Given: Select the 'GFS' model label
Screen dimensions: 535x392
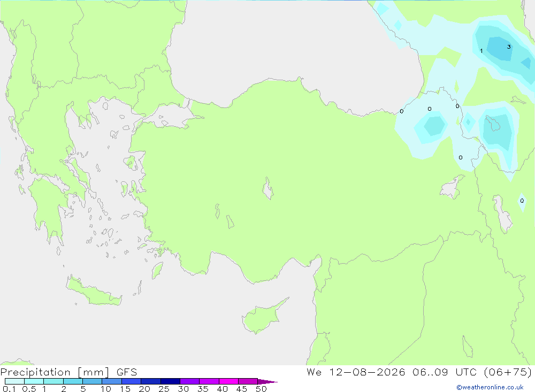Looking at the screenshot, I should (x=127, y=372).
